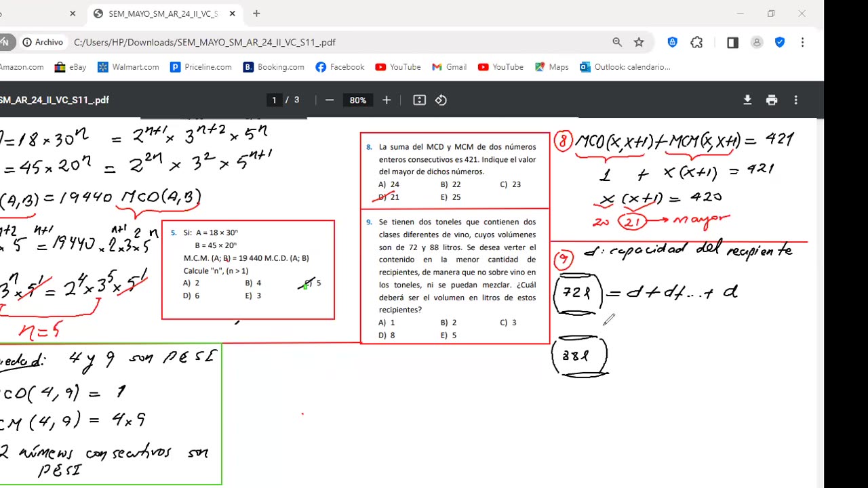
Task: Print the PDF document
Action: pyautogui.click(x=772, y=100)
